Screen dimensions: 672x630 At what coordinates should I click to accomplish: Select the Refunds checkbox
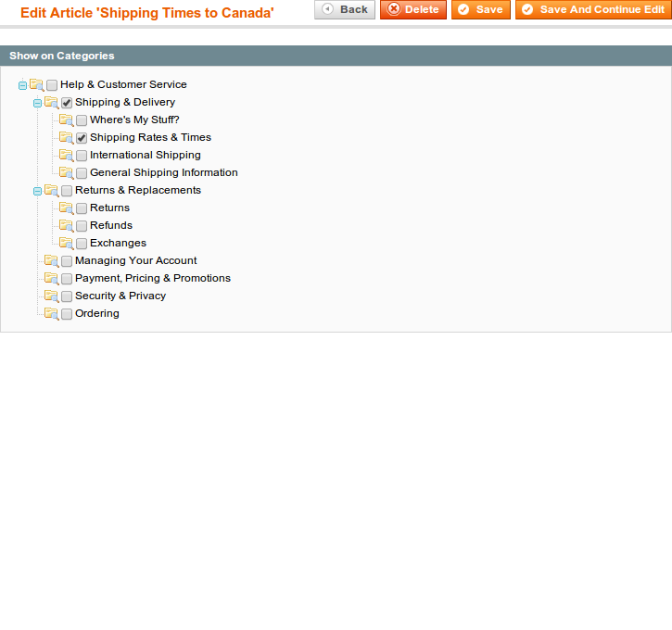pyautogui.click(x=82, y=226)
